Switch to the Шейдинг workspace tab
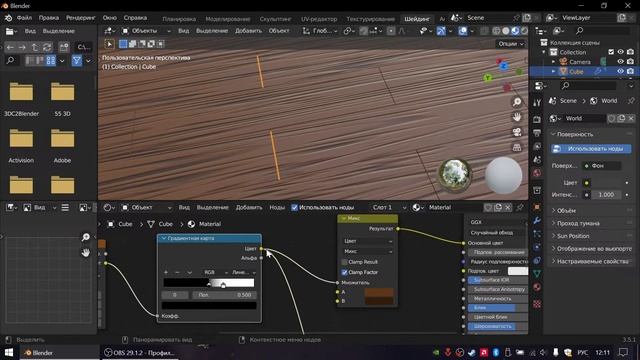 pos(417,19)
